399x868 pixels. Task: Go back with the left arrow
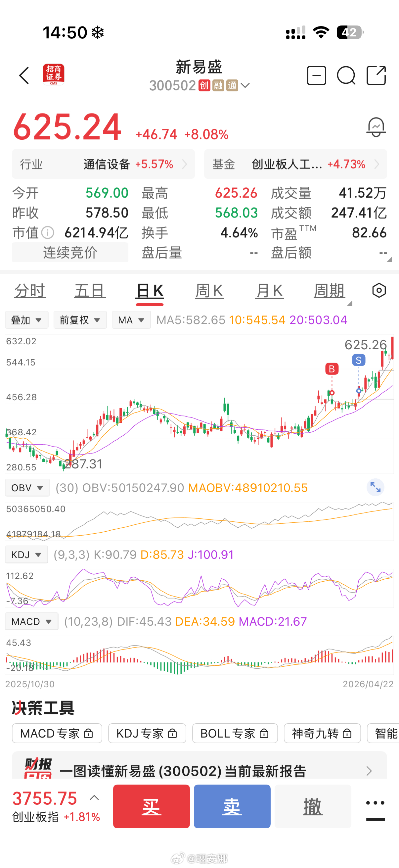pyautogui.click(x=24, y=75)
